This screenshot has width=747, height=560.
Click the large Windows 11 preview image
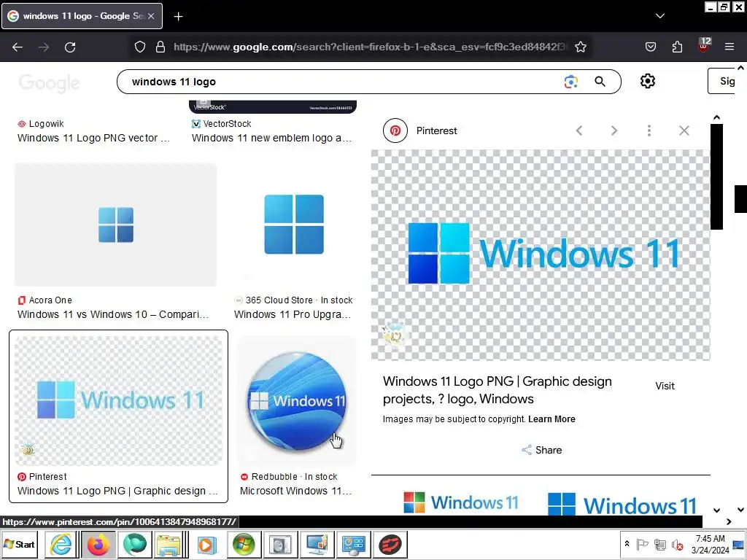coord(541,255)
